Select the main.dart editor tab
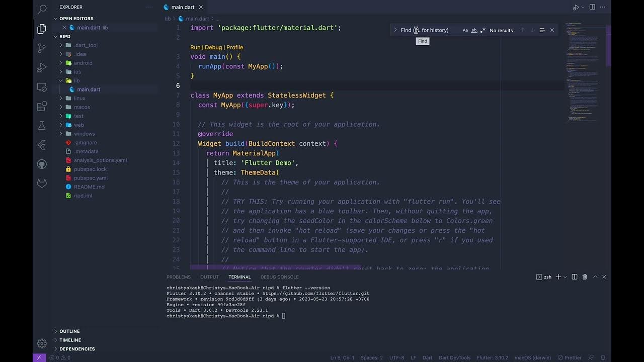This screenshot has width=644, height=362. (x=183, y=8)
